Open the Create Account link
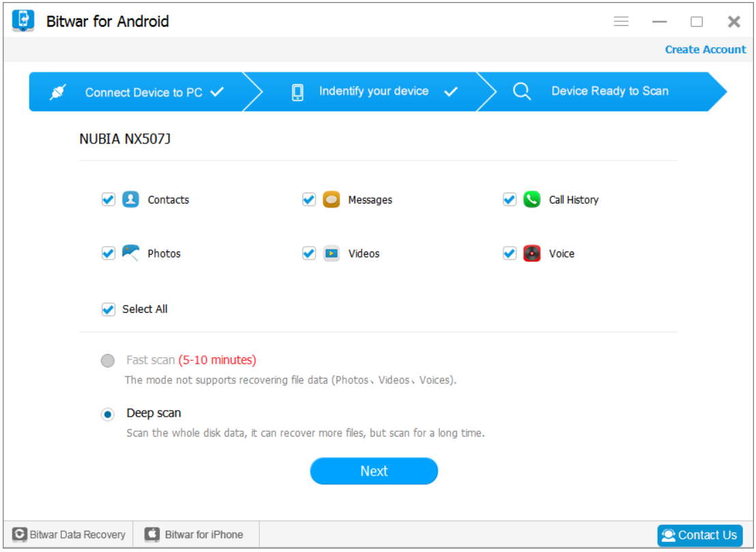 (705, 49)
